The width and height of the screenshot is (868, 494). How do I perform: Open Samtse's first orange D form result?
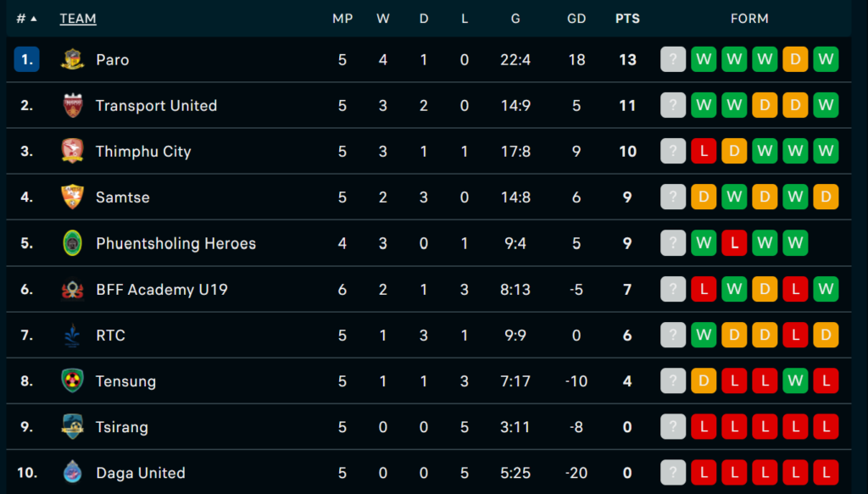[x=704, y=197]
